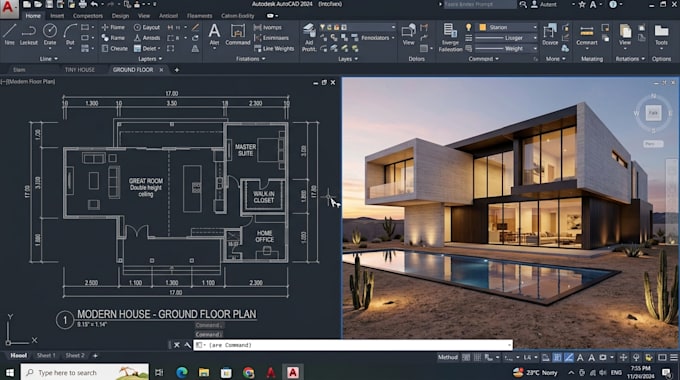Viewport: 680px width, 380px height.
Task: Click the Everge properties panel icon
Action: (450, 37)
